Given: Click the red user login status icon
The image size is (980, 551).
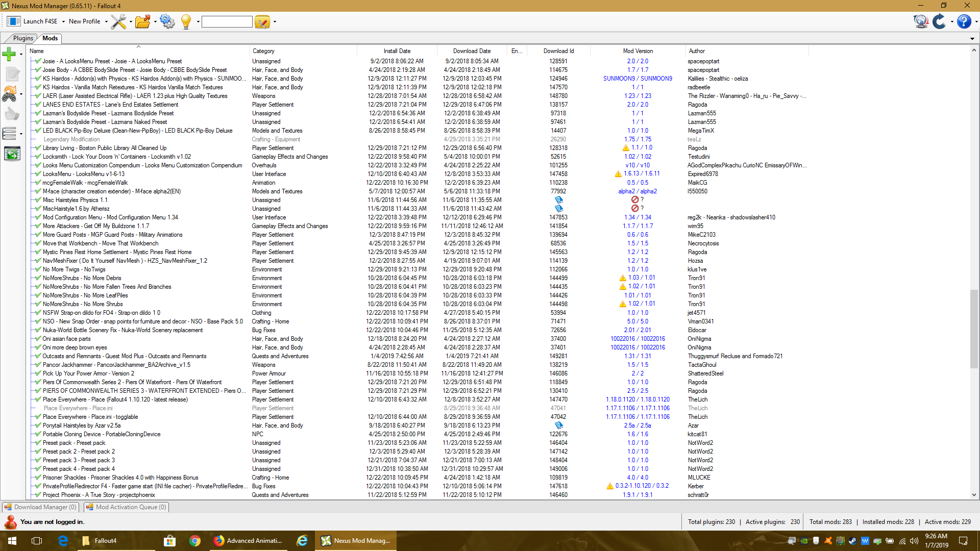Looking at the screenshot, I should click(x=10, y=522).
